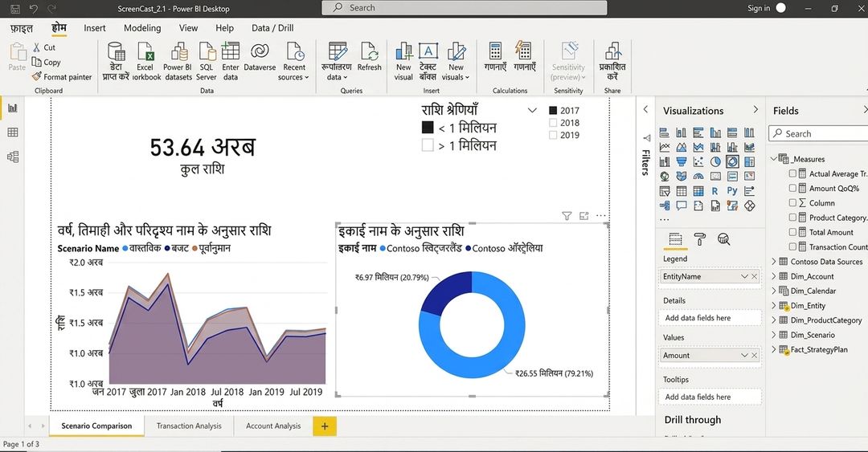Open the Analytics magnifier tab in Visualizations

coord(723,239)
